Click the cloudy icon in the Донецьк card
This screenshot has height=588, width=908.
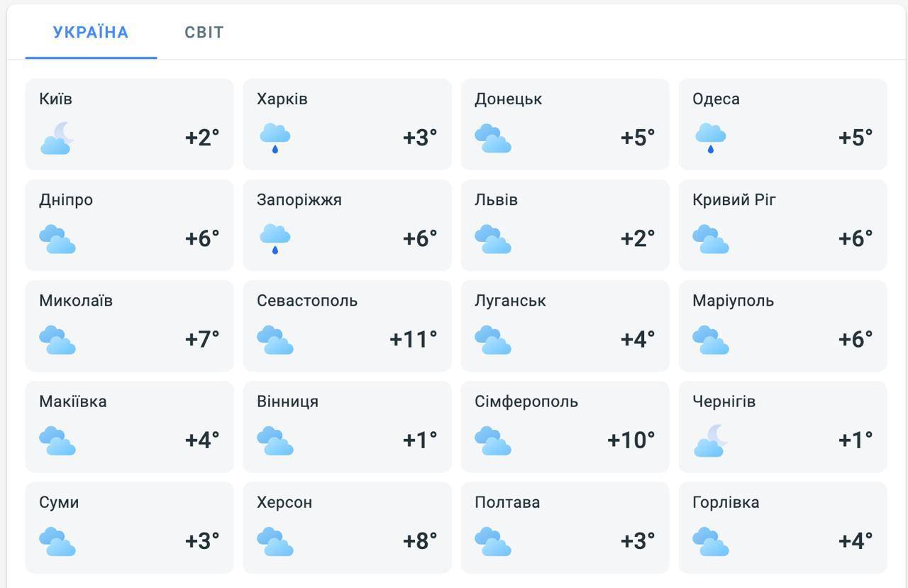(x=493, y=138)
